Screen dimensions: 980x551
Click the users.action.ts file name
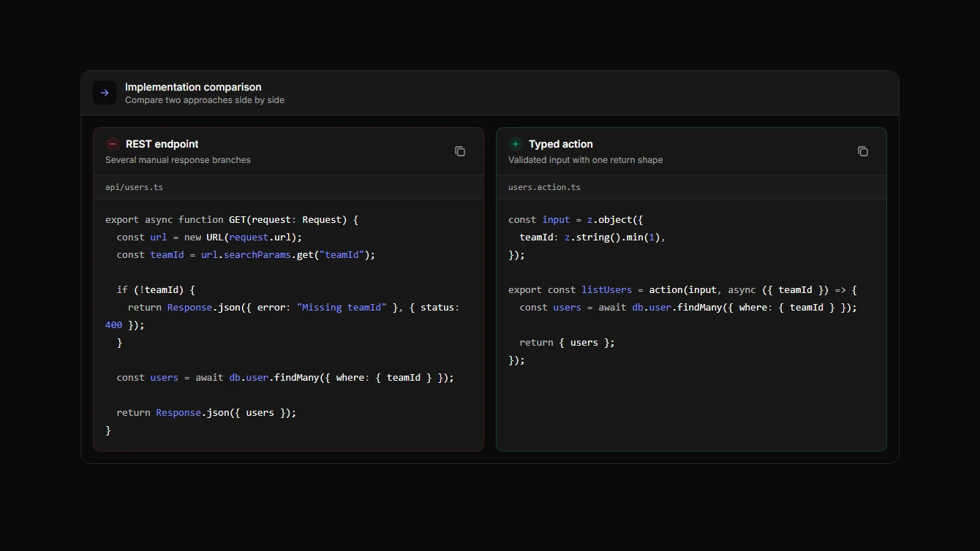(544, 187)
